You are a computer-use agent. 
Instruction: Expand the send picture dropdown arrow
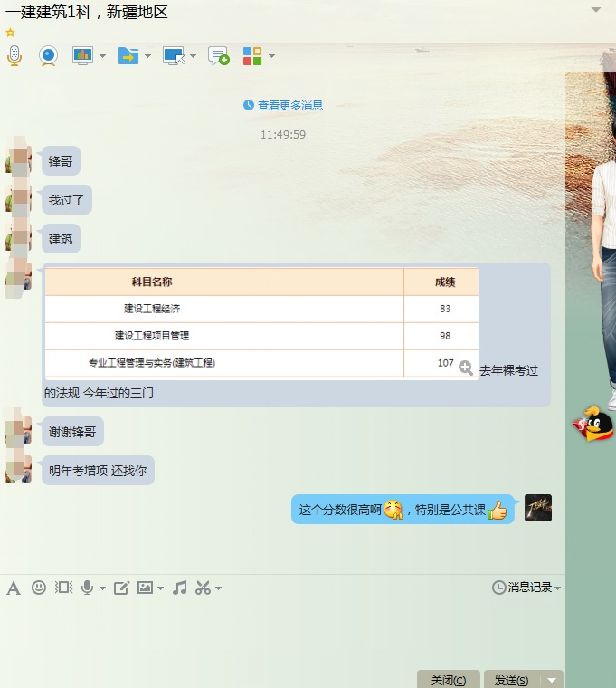point(160,588)
